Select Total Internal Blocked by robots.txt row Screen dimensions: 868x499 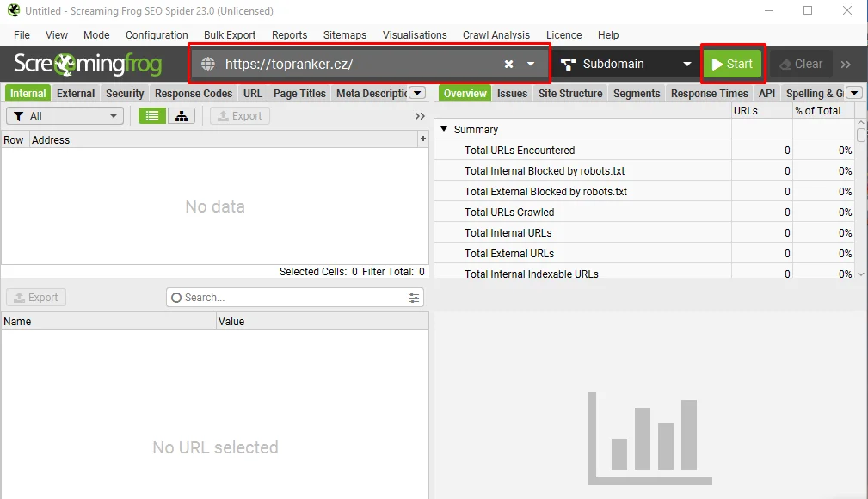coord(644,170)
